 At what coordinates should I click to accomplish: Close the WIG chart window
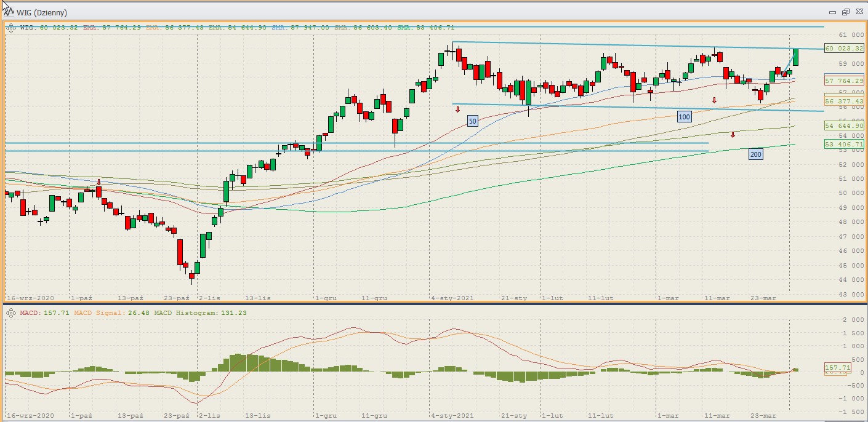tap(858, 12)
